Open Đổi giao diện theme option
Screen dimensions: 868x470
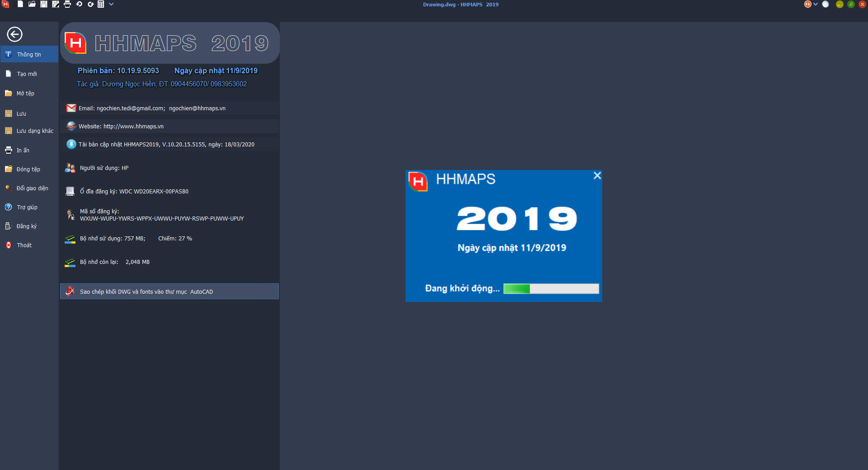pos(29,188)
